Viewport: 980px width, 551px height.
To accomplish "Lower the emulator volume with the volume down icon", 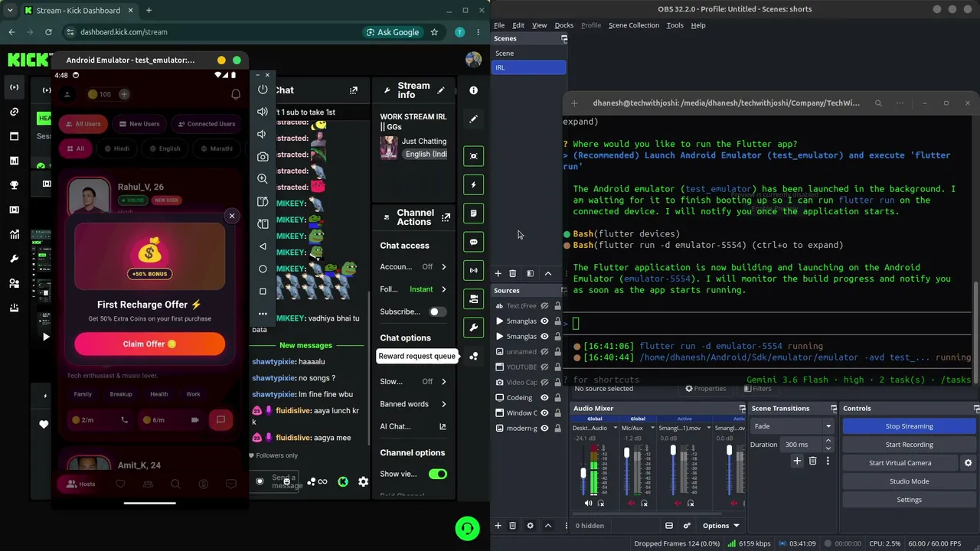I will 263,134.
